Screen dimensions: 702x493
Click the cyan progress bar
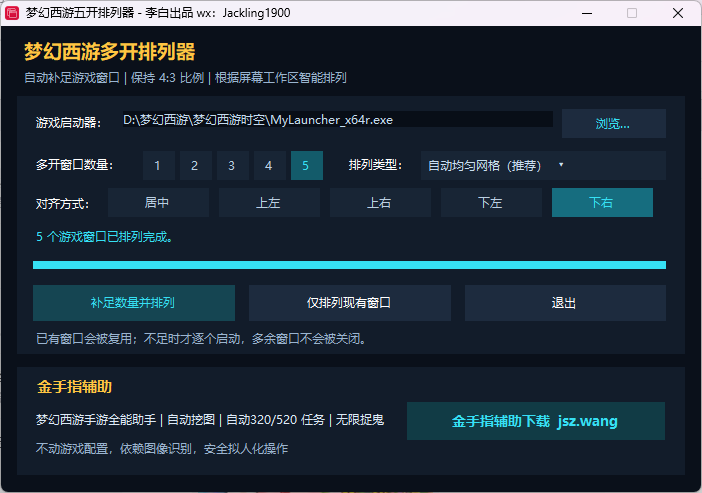pyautogui.click(x=349, y=265)
